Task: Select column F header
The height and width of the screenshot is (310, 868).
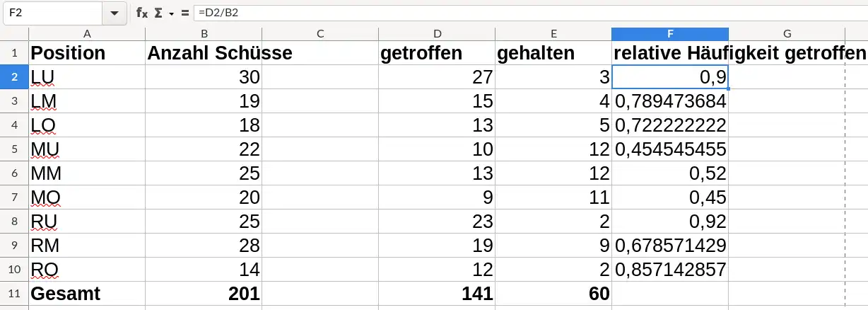Action: [x=669, y=34]
